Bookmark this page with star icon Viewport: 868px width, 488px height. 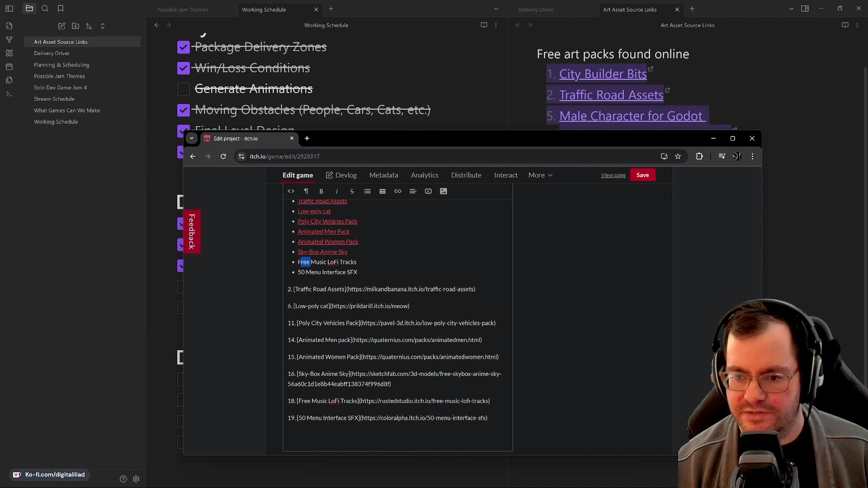pos(678,156)
